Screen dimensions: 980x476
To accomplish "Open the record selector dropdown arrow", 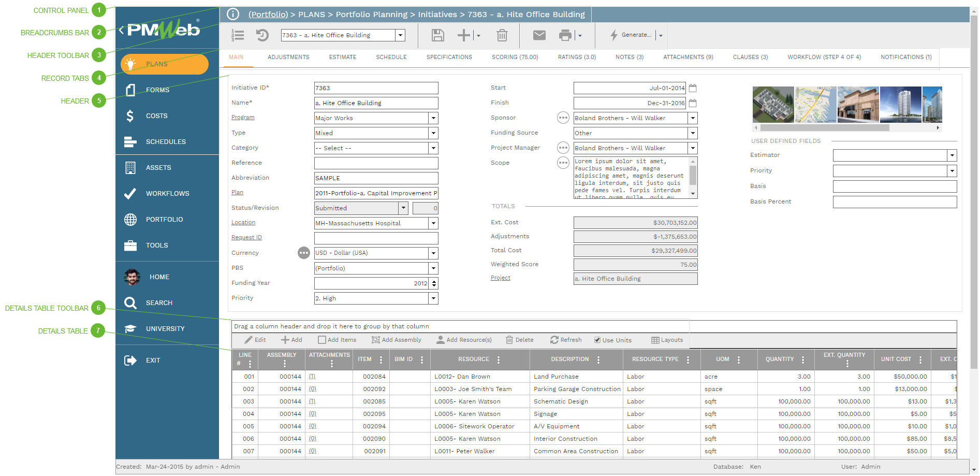I will [x=400, y=35].
